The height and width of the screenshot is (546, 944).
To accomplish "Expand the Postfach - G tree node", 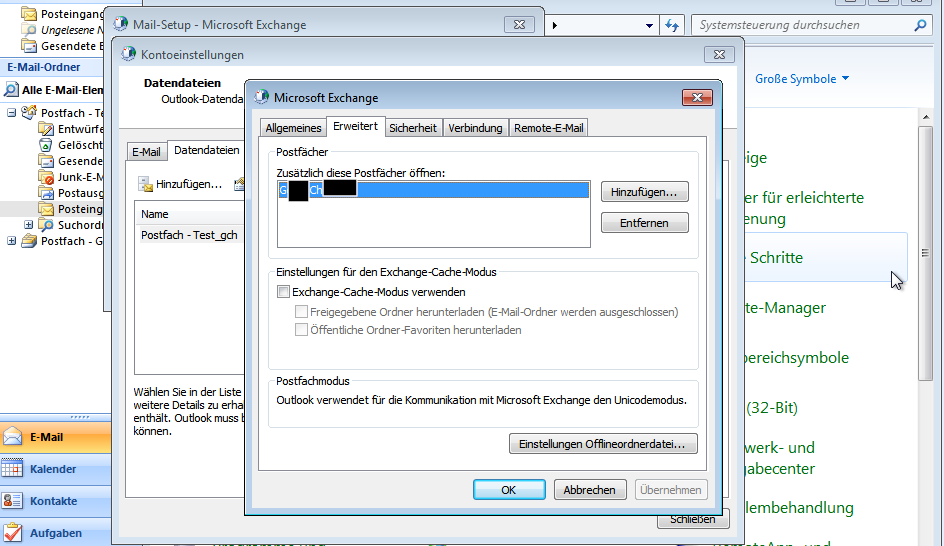I will click(11, 241).
